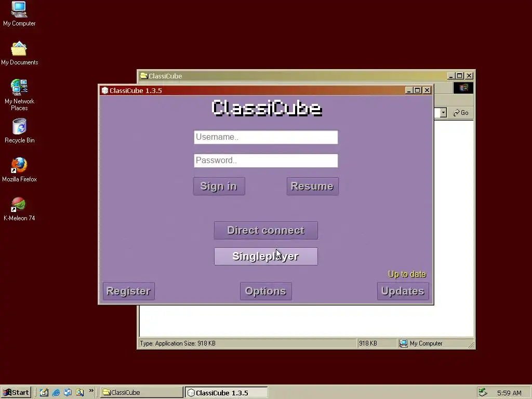Select the Recycle Bin icon

tap(19, 130)
